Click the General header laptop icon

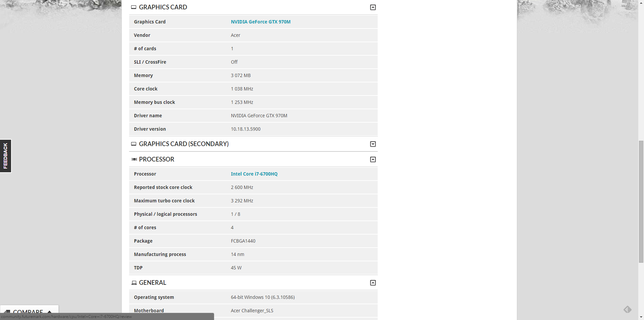[x=134, y=283]
